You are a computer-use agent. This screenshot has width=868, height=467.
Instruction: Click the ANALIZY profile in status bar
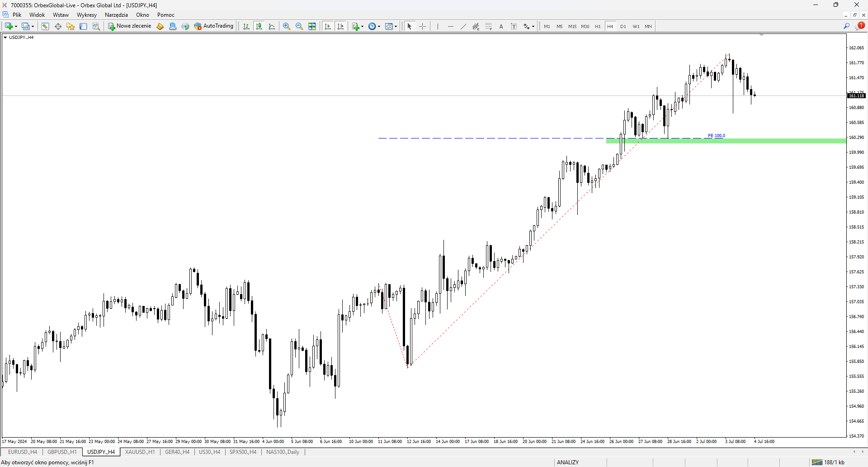click(568, 462)
